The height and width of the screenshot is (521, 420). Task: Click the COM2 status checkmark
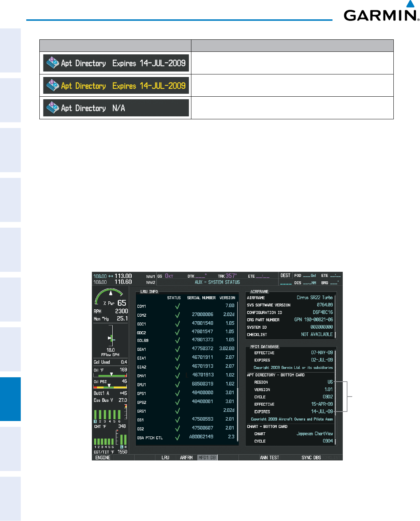pyautogui.click(x=177, y=315)
